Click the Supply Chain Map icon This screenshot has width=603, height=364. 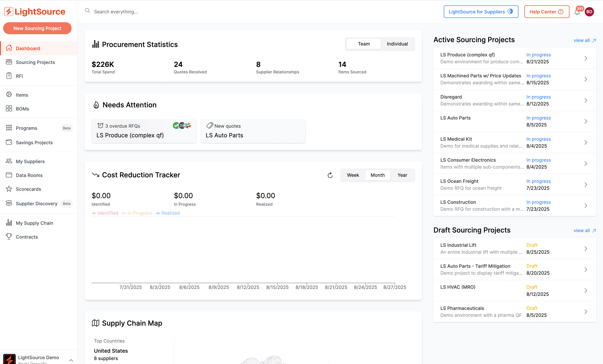[x=96, y=323]
